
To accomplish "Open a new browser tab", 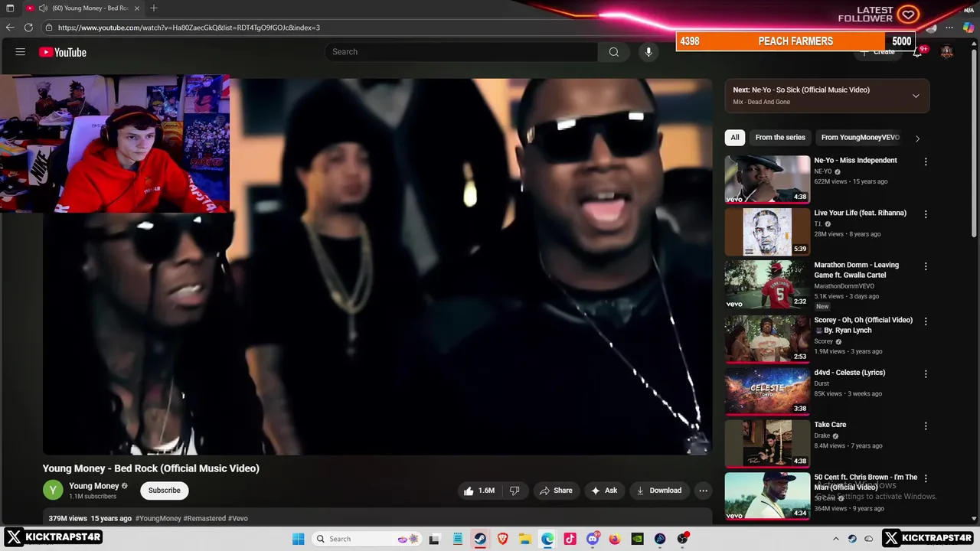I will [x=154, y=8].
